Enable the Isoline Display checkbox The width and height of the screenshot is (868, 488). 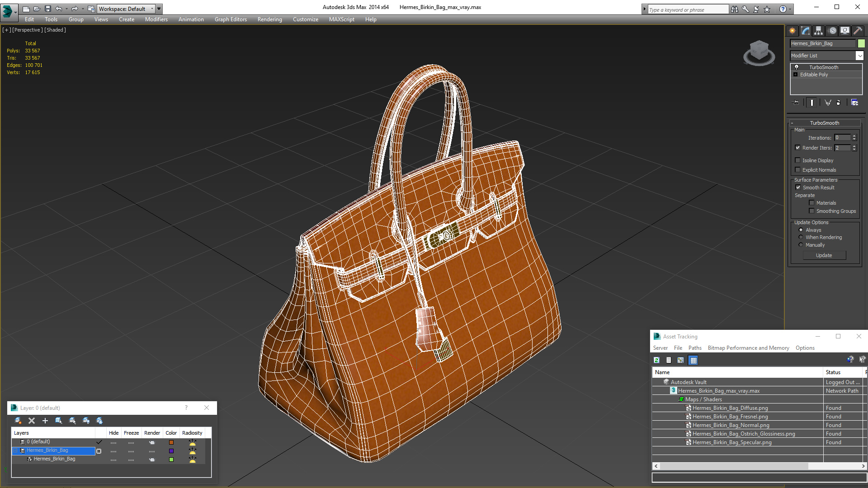[798, 160]
